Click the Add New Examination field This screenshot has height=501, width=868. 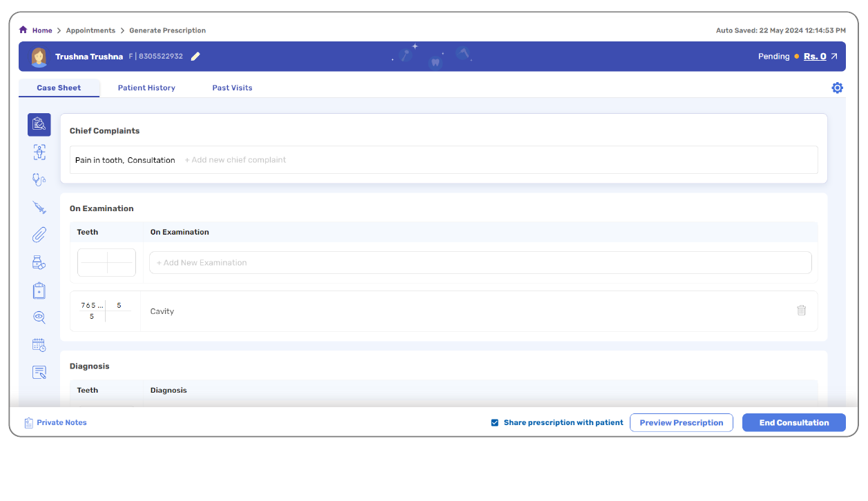click(480, 263)
